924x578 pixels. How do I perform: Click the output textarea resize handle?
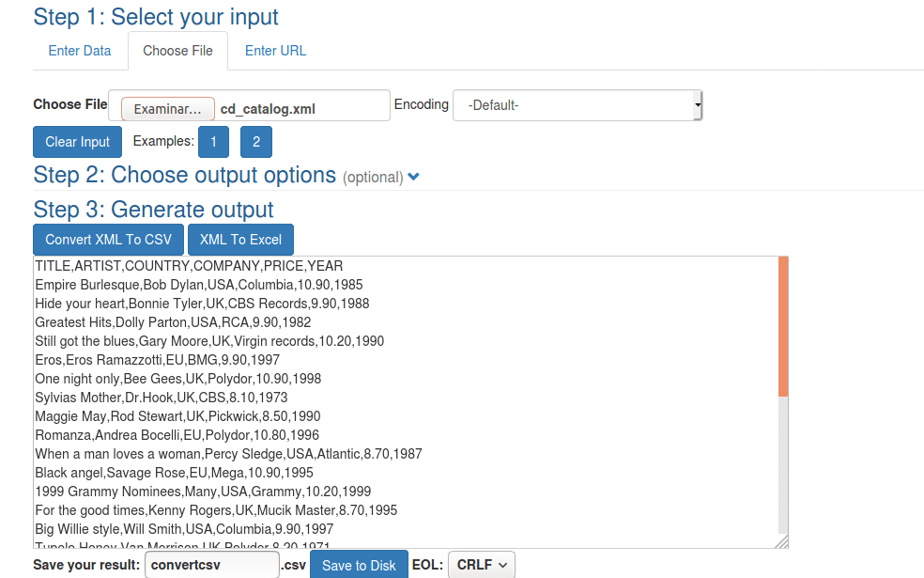pos(781,541)
